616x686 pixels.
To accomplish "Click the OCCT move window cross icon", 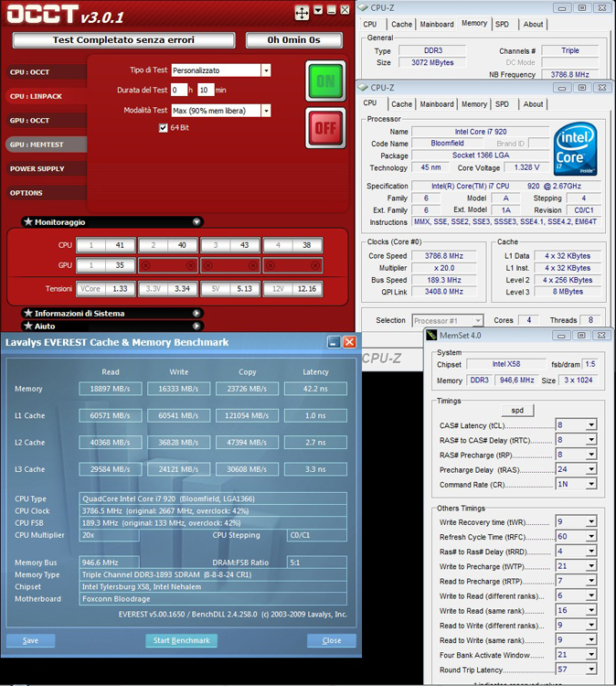I will pyautogui.click(x=302, y=13).
